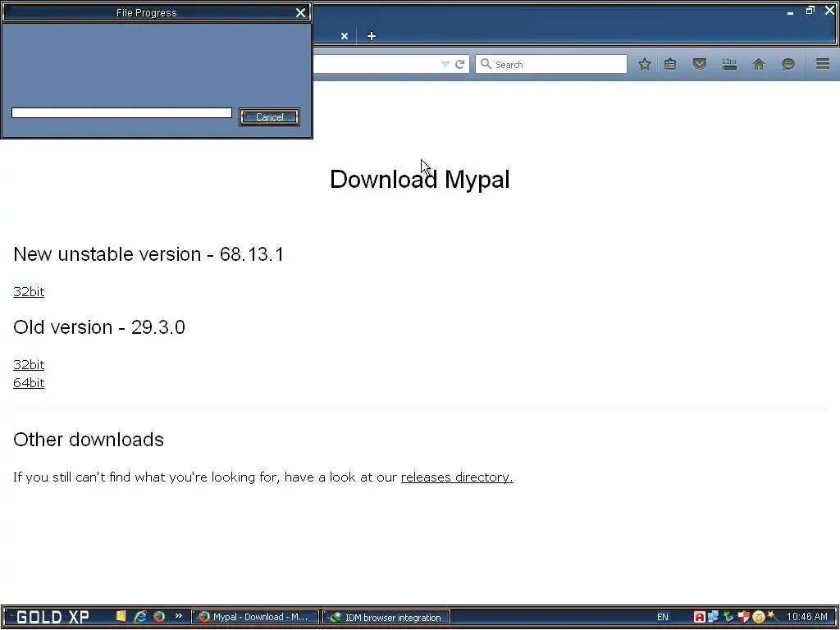Screen dimensions: 840x630
Task: Go to the home page icon
Action: pos(759,64)
